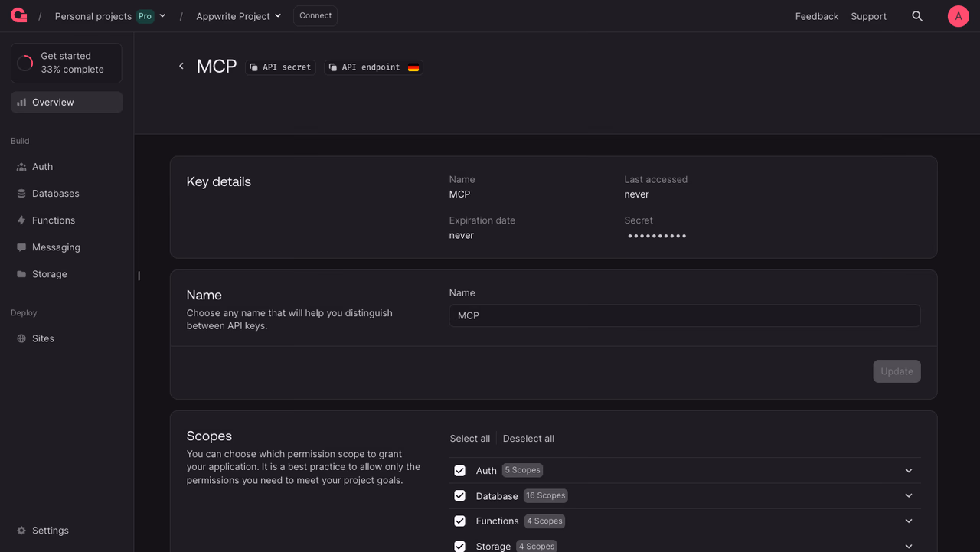The image size is (980, 552).
Task: Copy the API endpoint via its copy icon
Action: pos(333,67)
